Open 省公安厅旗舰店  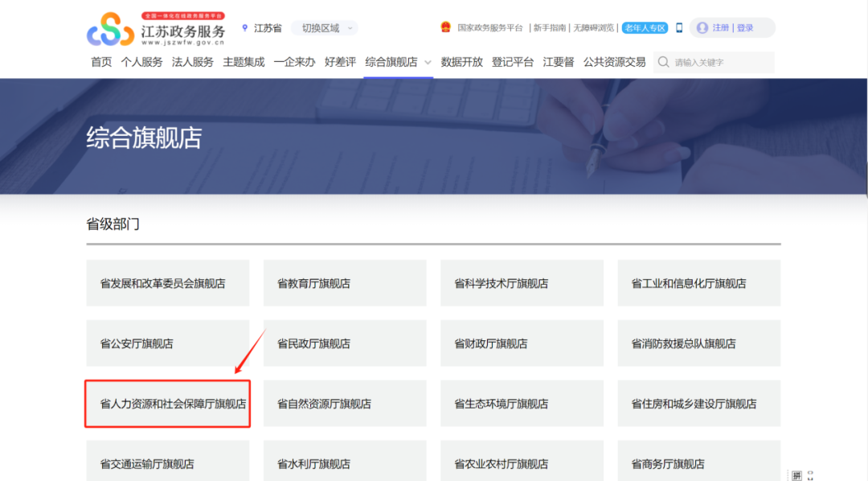[x=167, y=343]
